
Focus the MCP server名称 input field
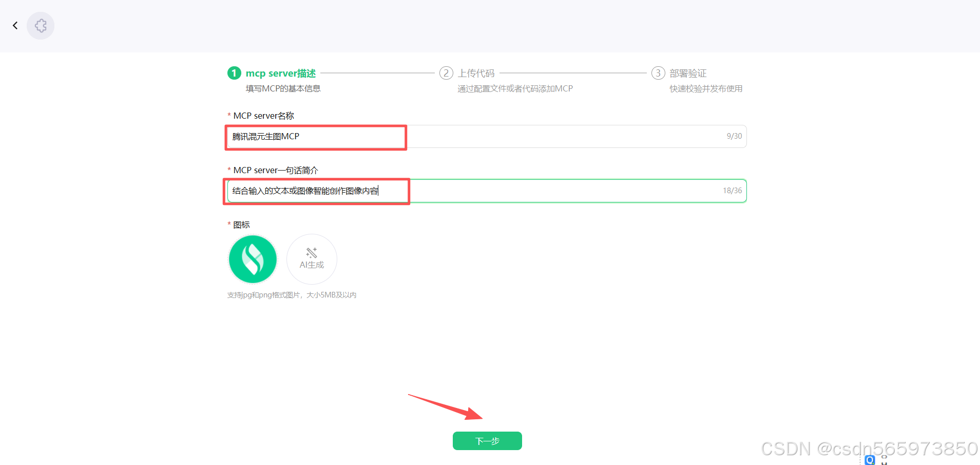click(487, 137)
